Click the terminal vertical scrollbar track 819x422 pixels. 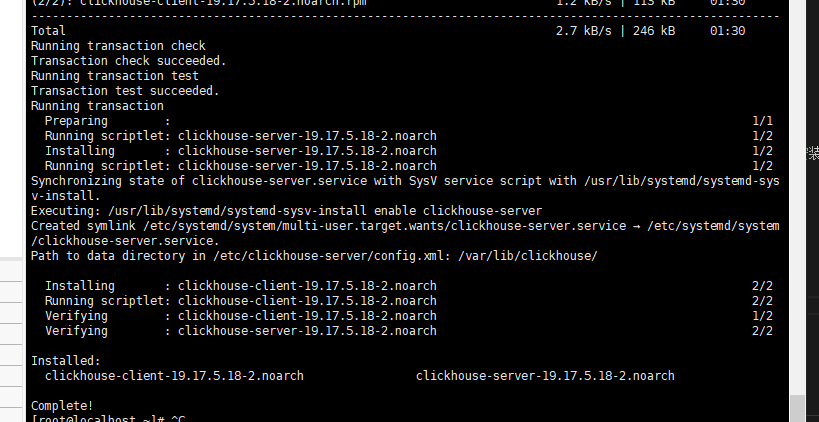(797, 200)
